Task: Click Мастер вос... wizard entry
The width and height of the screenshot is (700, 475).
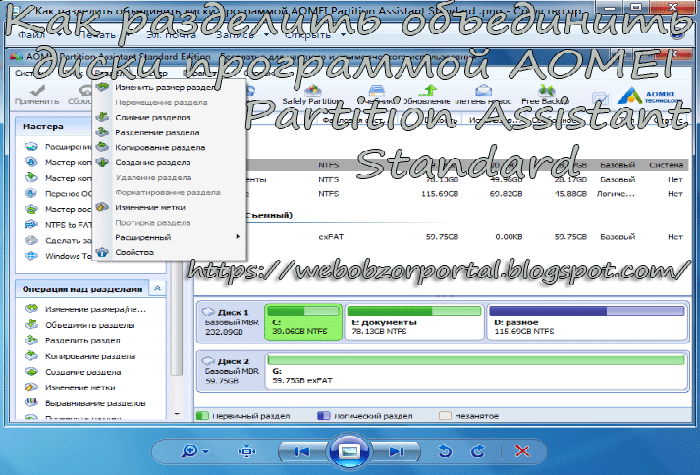Action: coord(67,209)
